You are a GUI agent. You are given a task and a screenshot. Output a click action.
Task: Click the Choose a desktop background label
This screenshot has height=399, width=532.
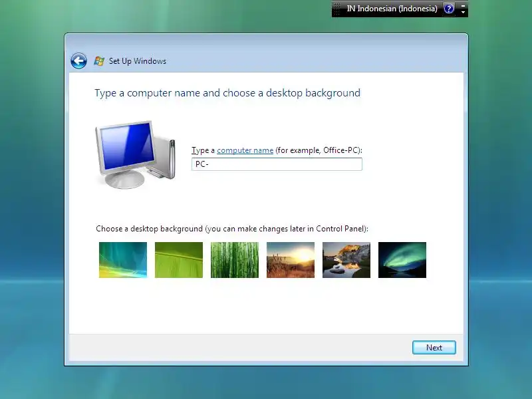(x=232, y=229)
